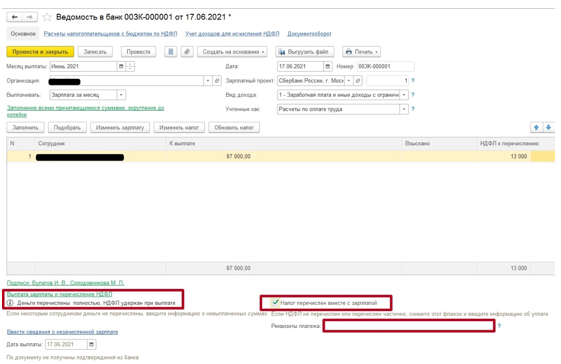Open the Документооборот tab

(x=309, y=34)
